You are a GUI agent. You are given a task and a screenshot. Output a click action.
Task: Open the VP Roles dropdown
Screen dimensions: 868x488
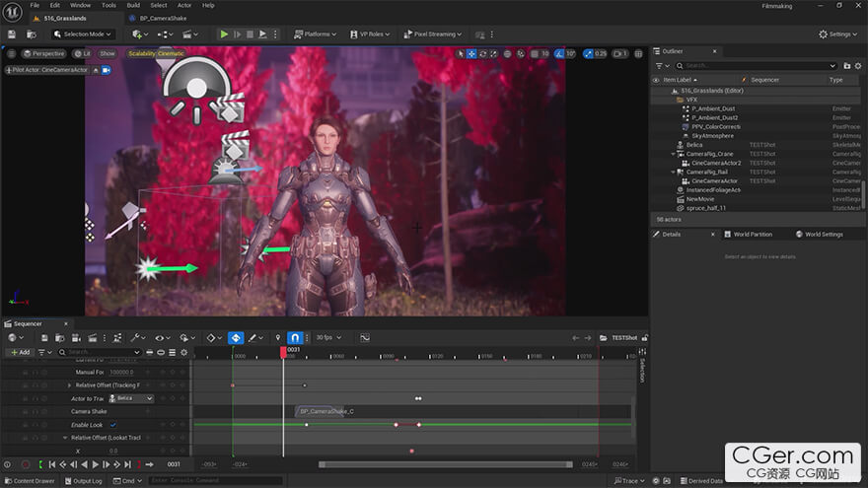coord(370,35)
